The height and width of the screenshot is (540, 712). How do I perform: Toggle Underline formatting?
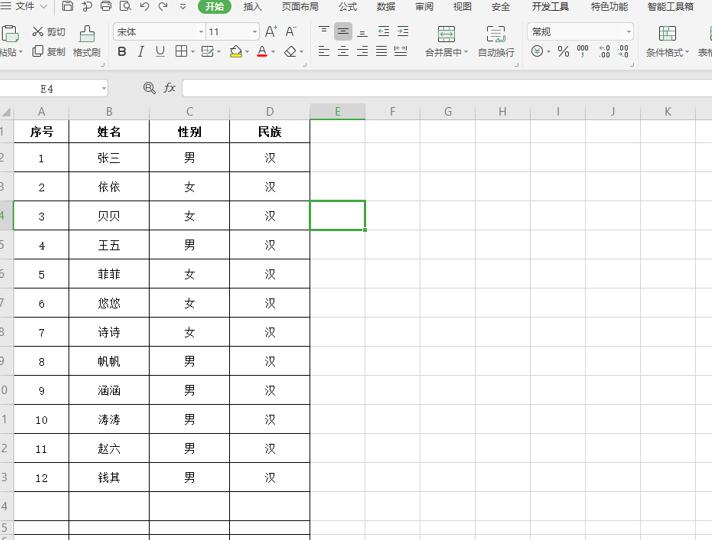pyautogui.click(x=160, y=51)
